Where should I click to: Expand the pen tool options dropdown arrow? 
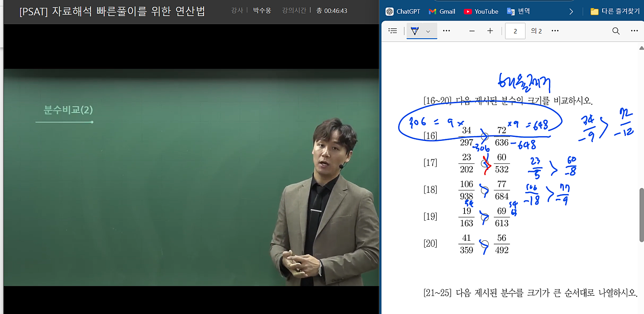pyautogui.click(x=428, y=31)
